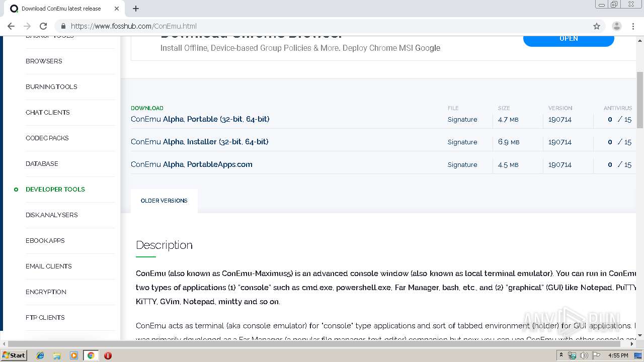Open the Chat Clients category

48,113
